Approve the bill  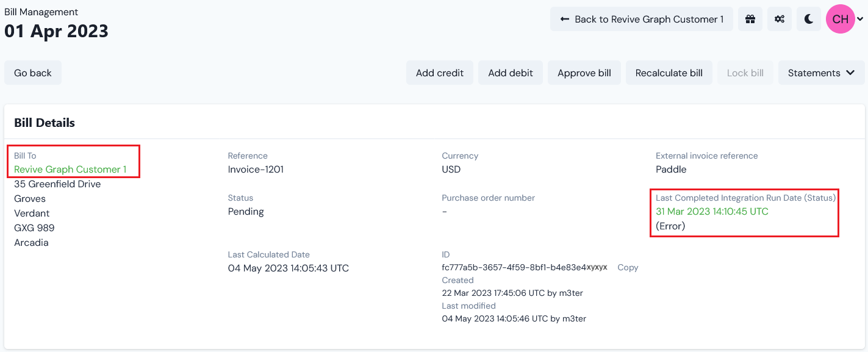coord(584,73)
